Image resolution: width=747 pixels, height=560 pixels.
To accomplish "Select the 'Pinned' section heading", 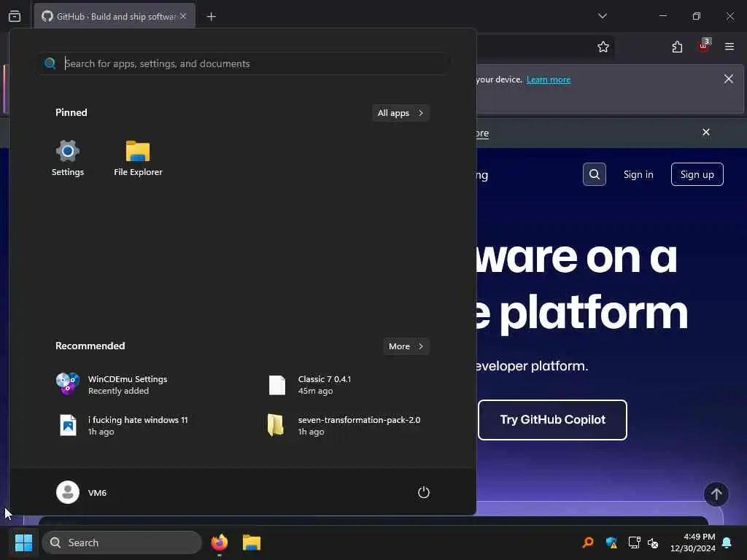I will tap(71, 113).
